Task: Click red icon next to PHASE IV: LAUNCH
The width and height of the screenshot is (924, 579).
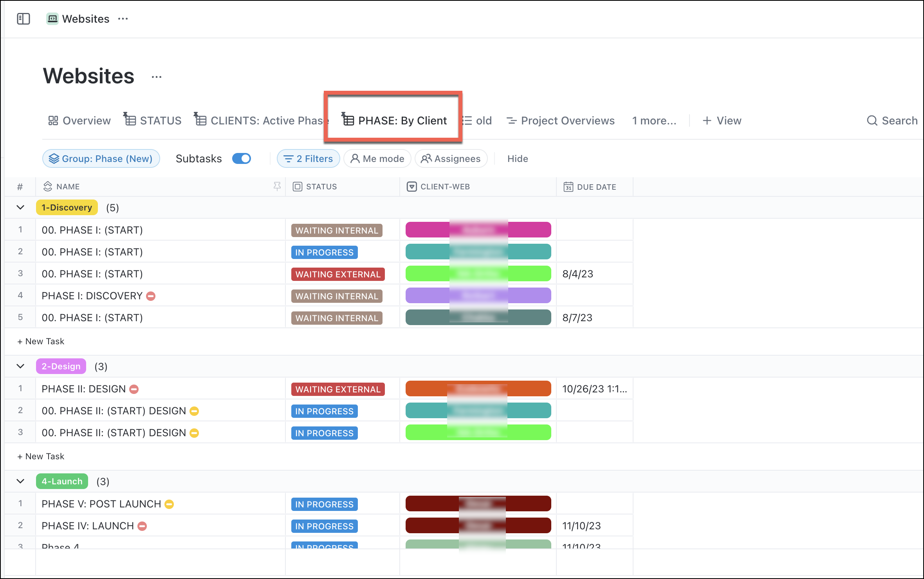Action: coord(143,526)
